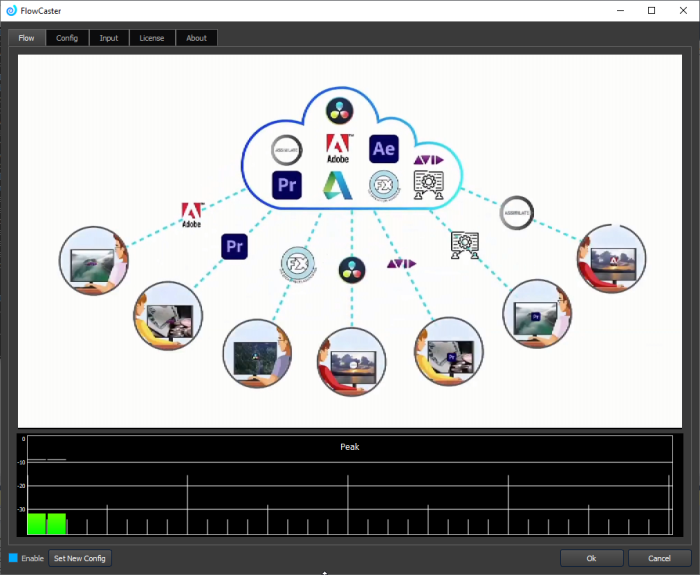Click the gear screen icon below the cloud
This screenshot has width=700, height=575.
pos(465,245)
